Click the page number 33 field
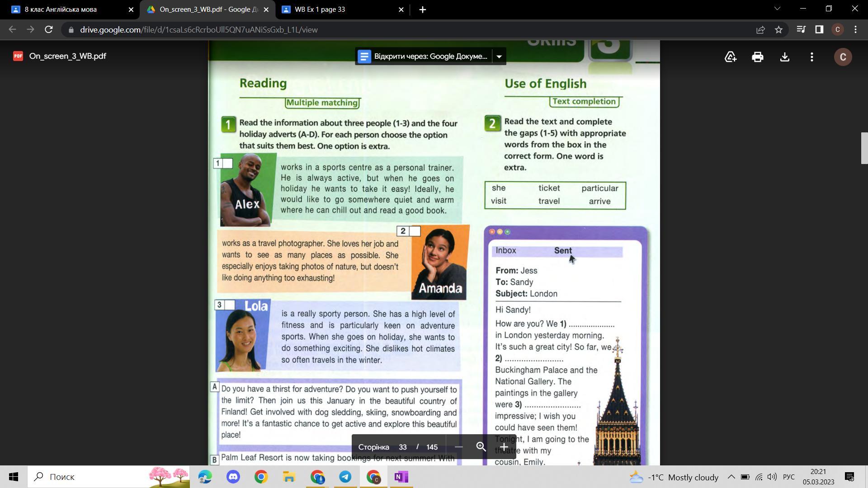 pyautogui.click(x=402, y=447)
